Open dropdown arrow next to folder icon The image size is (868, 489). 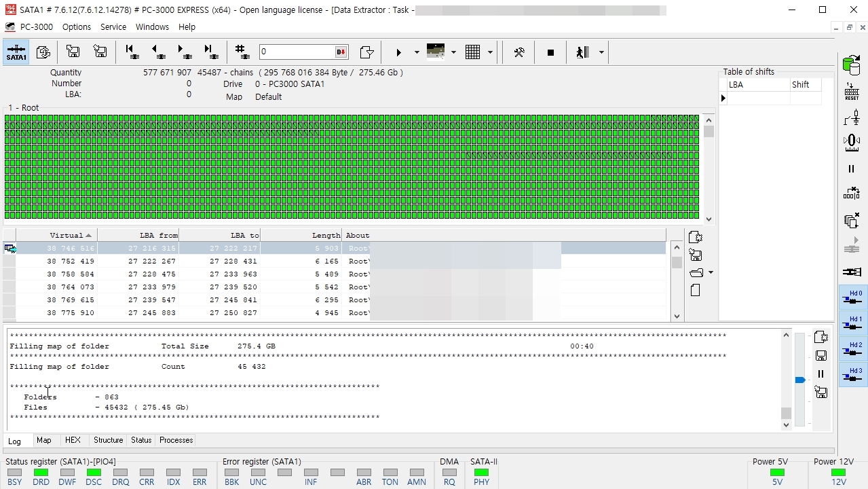pos(711,273)
